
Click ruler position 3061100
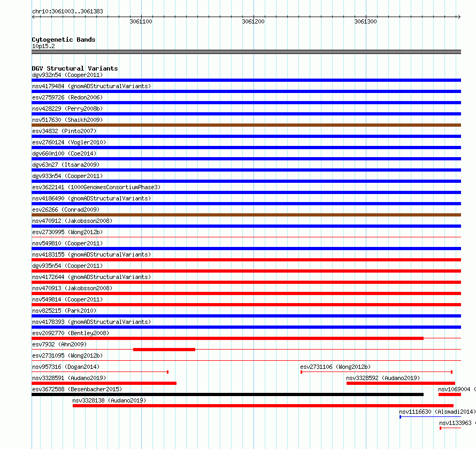[141, 21]
